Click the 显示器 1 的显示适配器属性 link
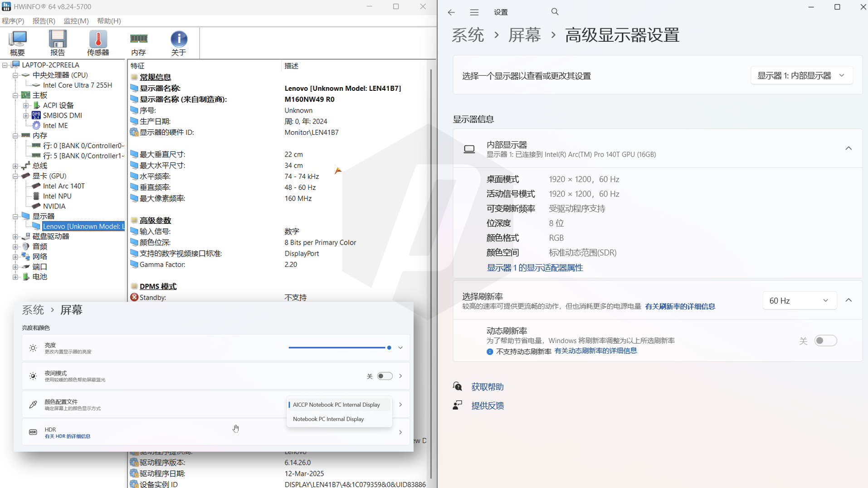 [535, 268]
